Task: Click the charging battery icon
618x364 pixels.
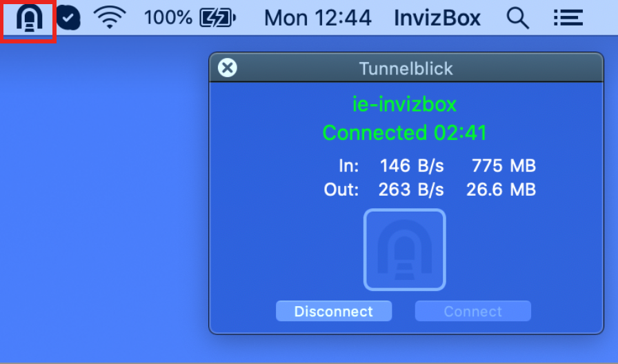Action: (217, 18)
